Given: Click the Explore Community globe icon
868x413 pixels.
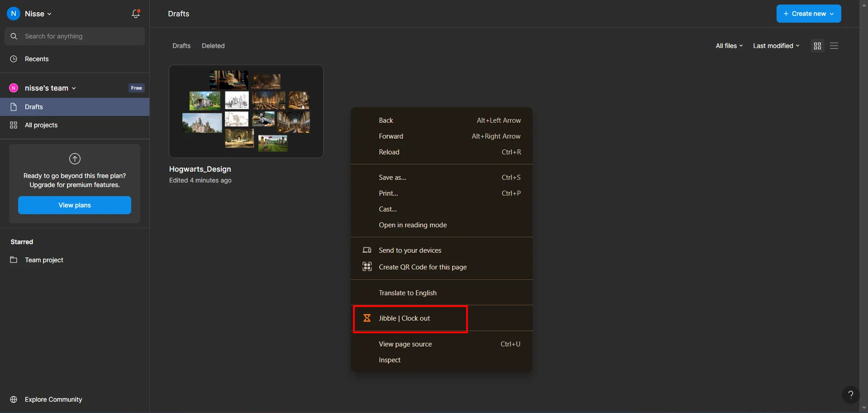Looking at the screenshot, I should (x=14, y=399).
